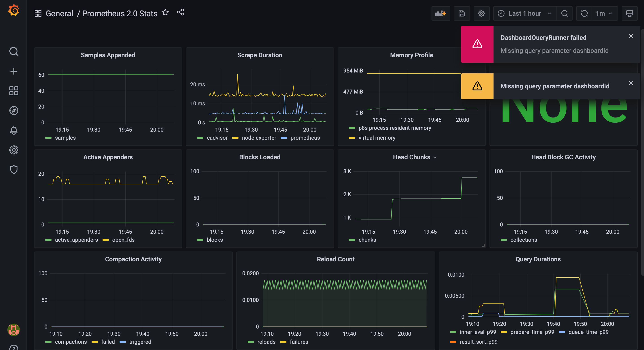This screenshot has height=350, width=644.
Task: Mark dashboard as favorite with star
Action: (165, 13)
